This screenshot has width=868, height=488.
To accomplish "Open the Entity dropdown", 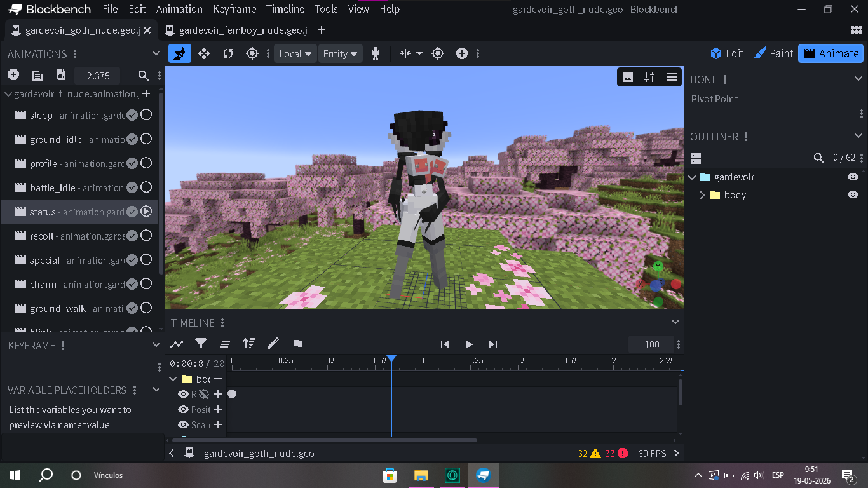I will coord(341,54).
